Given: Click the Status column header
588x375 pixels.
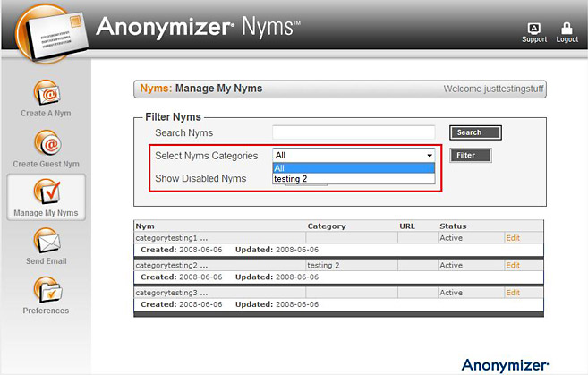Looking at the screenshot, I should (453, 226).
